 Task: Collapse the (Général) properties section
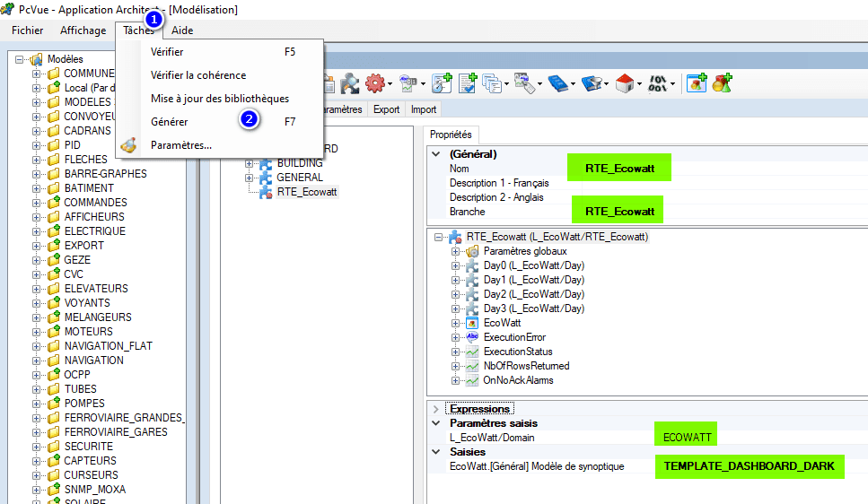[436, 154]
